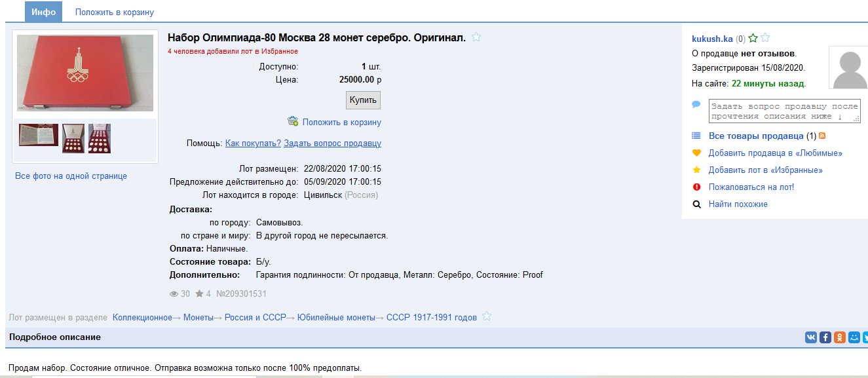The width and height of the screenshot is (868, 378).
Task: Share via the Odnoklassniki icon
Action: [x=840, y=337]
